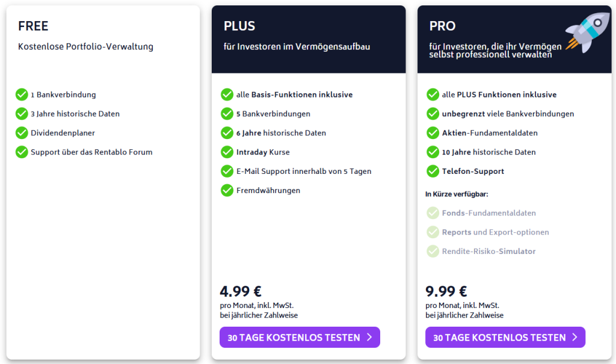
Task: Toggle the faded checkmark beside Fonds-Fundamentaldaten
Action: 433,212
